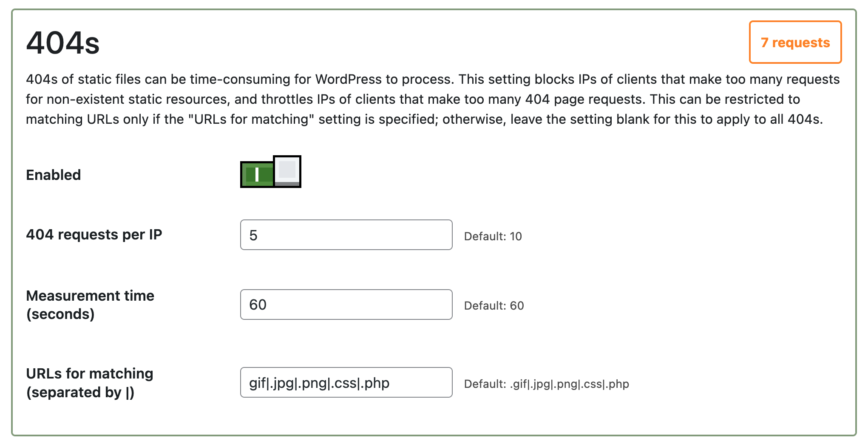Focus the Measurement time input field

[x=346, y=305]
